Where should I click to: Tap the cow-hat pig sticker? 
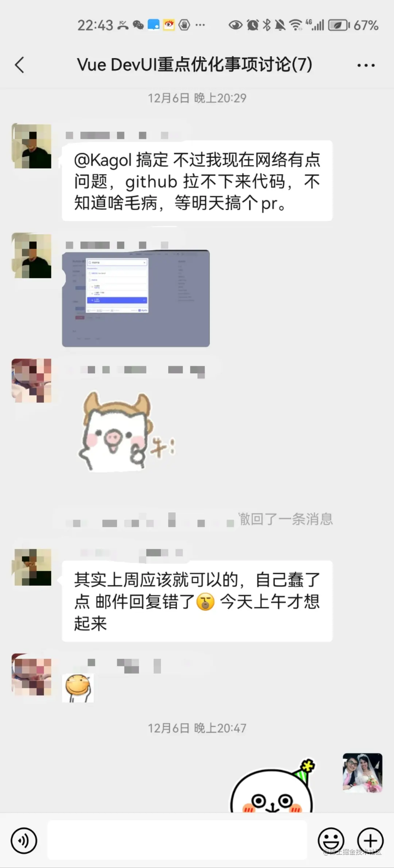126,432
